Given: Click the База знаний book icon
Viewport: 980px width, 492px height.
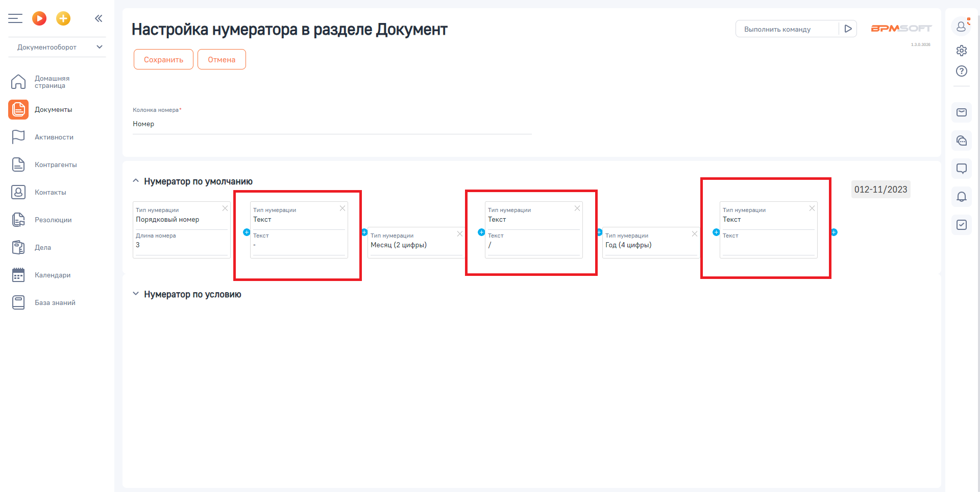Looking at the screenshot, I should (18, 302).
